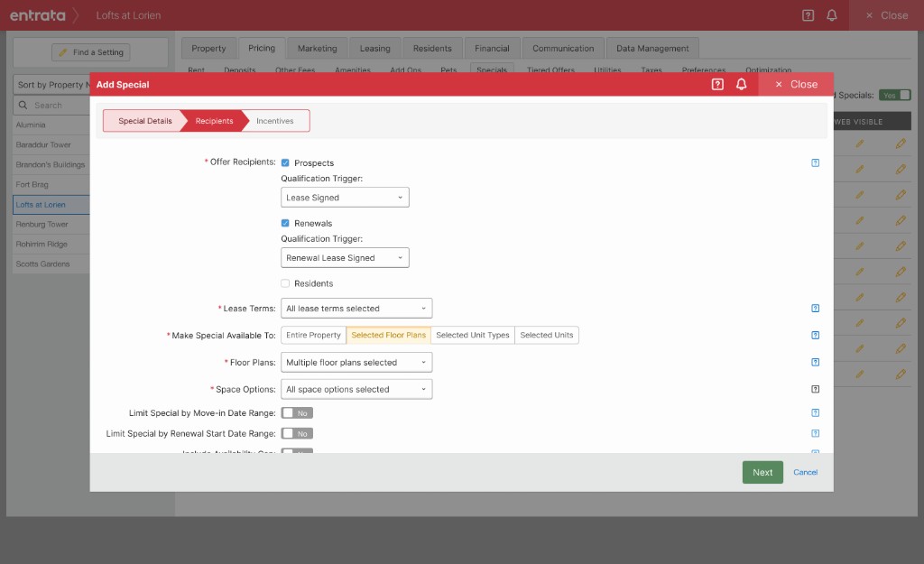The image size is (924, 564).
Task: Toggle the Specials Yes switch in background
Action: pos(894,95)
